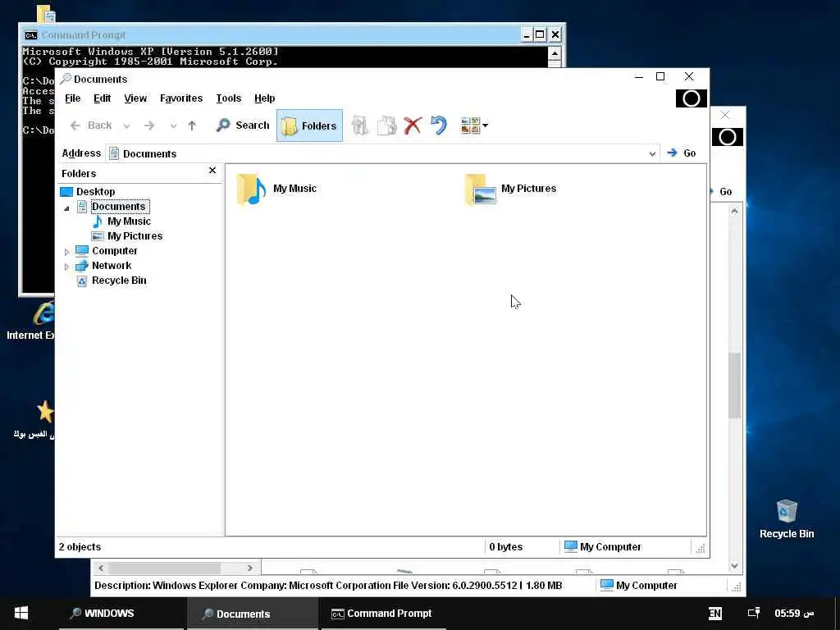This screenshot has height=630, width=840.
Task: Open the Favorites menu
Action: (x=181, y=98)
